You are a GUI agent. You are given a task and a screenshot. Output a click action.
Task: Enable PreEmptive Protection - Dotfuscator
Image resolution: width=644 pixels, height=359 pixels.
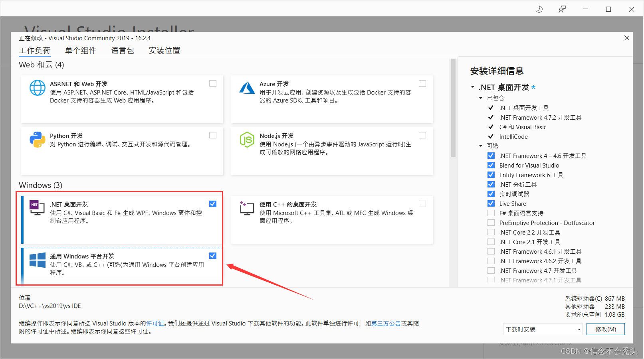[491, 223]
